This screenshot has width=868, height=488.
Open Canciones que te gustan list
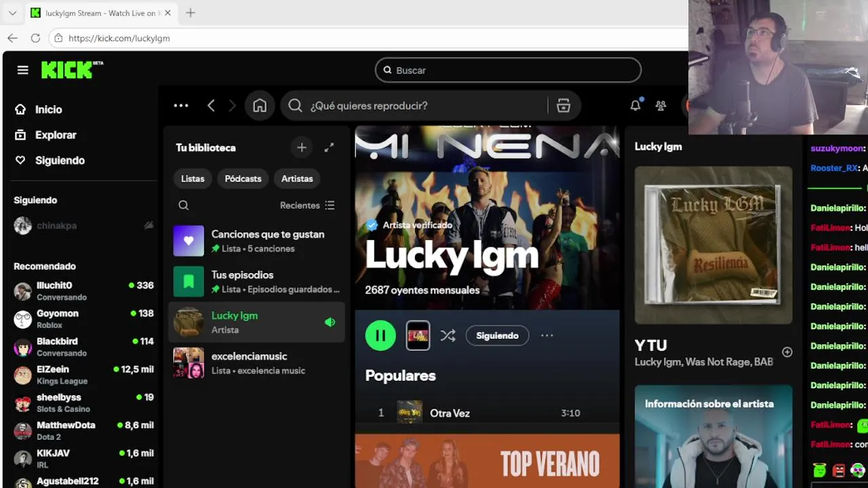coord(256,241)
